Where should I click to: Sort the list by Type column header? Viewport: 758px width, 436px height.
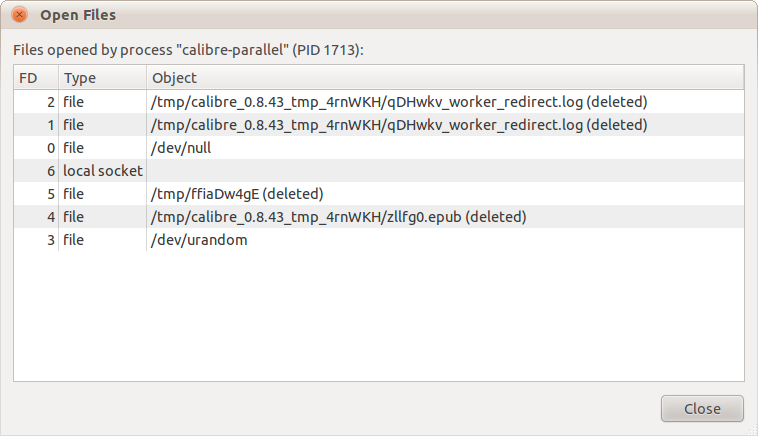click(x=79, y=77)
